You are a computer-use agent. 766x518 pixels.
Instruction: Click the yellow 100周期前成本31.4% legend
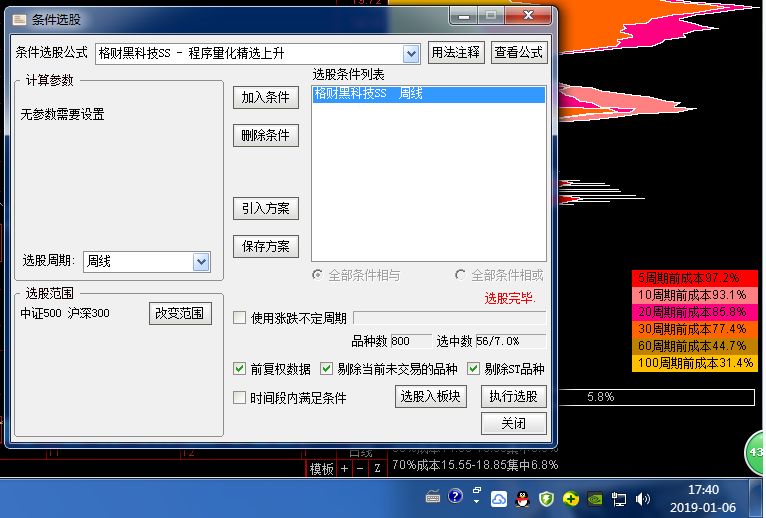(x=694, y=363)
